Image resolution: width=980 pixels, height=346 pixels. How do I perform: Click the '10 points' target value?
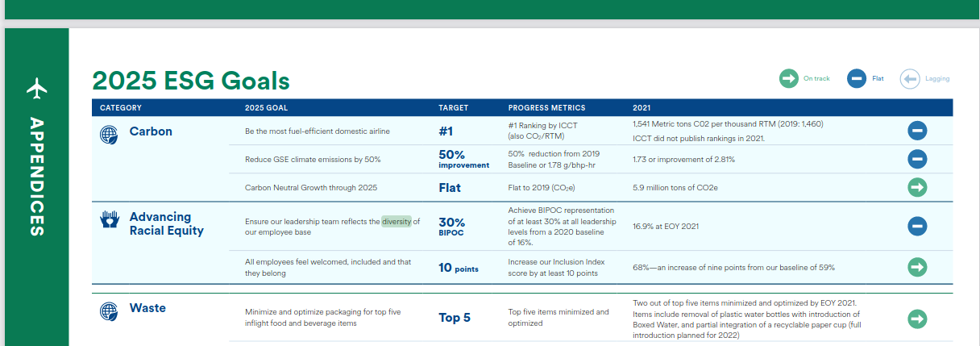coord(459,268)
